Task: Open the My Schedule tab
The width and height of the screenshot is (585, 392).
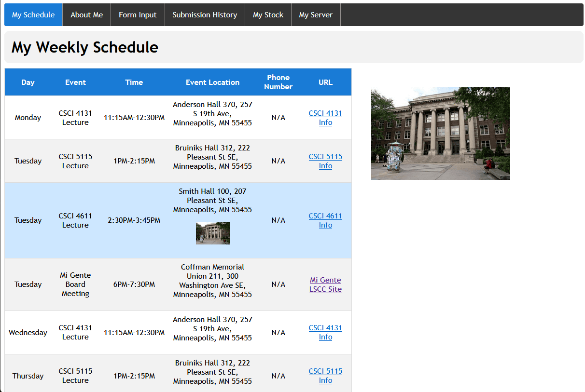Action: [33, 14]
